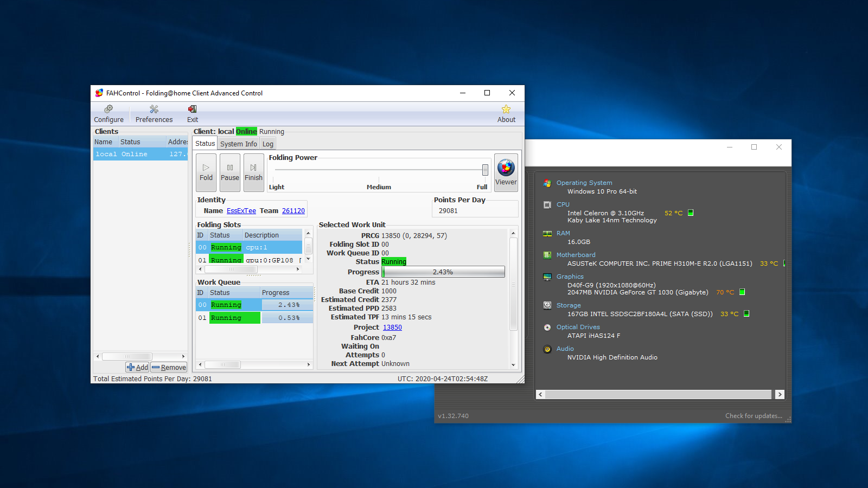Viewport: 868px width, 488px height.
Task: Click the Graphics monitor icon in Speccy
Action: click(x=547, y=277)
